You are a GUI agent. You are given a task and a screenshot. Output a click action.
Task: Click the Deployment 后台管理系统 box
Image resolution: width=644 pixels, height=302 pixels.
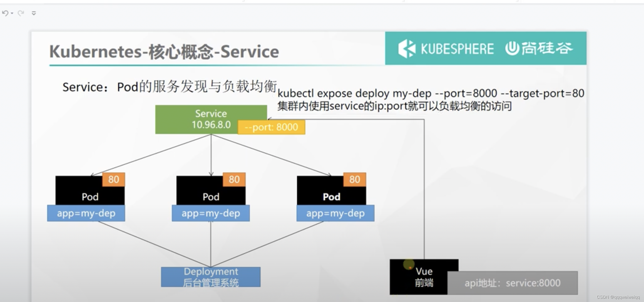tap(211, 277)
